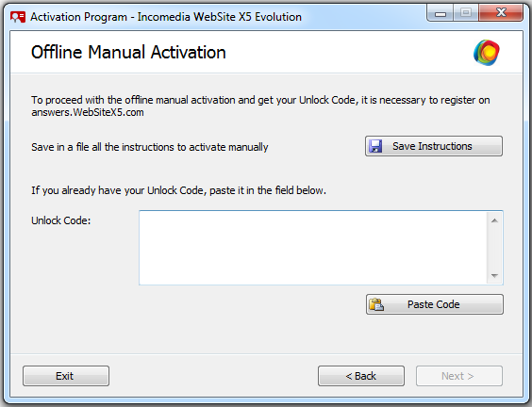Click the Activation Program title bar icon
Screen dimensions: 532x407
pos(18,17)
